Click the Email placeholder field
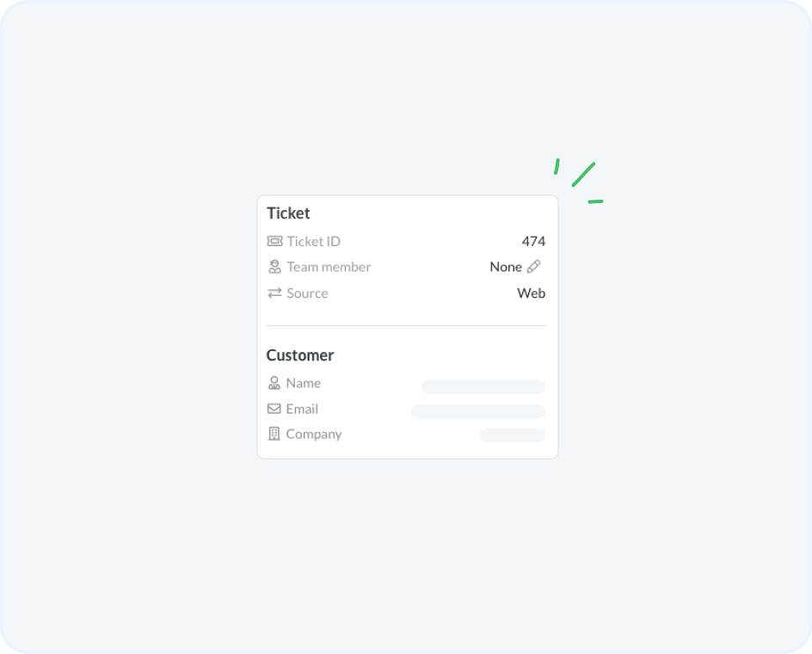The image size is (812, 654). (x=478, y=411)
